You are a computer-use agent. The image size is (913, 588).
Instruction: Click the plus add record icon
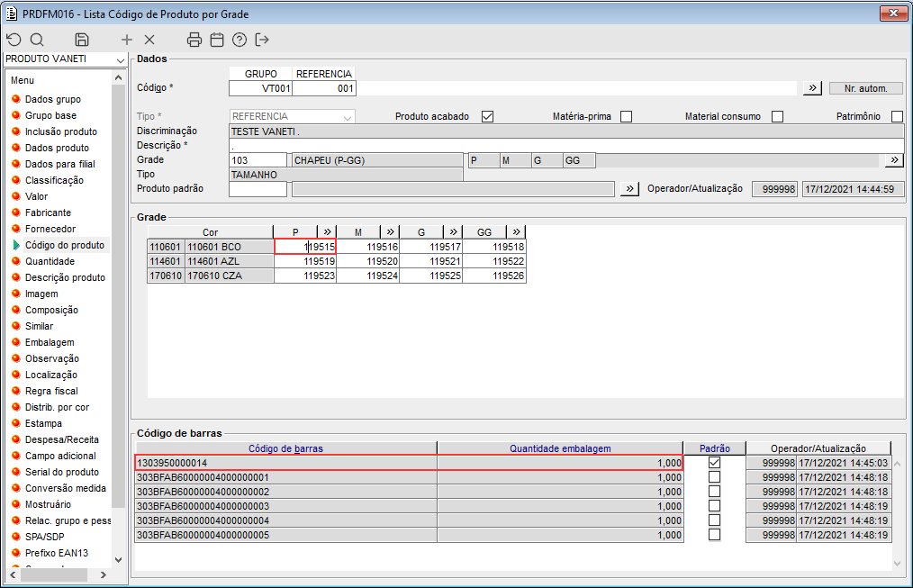[x=127, y=40]
